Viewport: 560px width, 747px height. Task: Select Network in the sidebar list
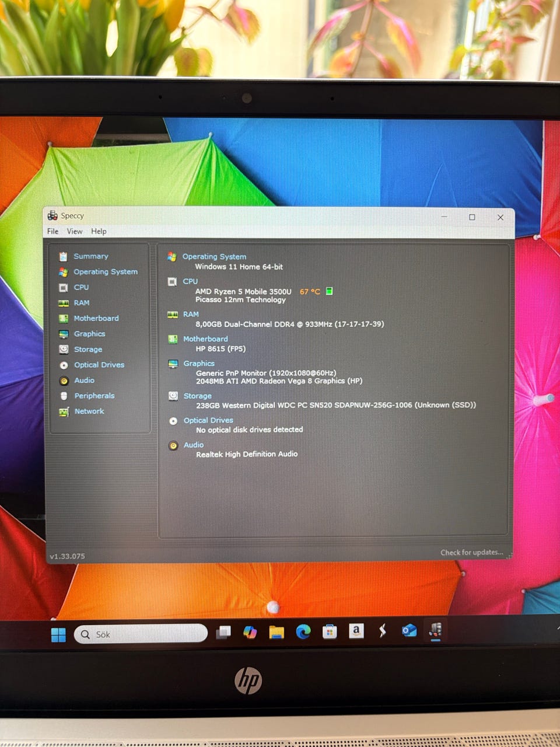pyautogui.click(x=89, y=411)
